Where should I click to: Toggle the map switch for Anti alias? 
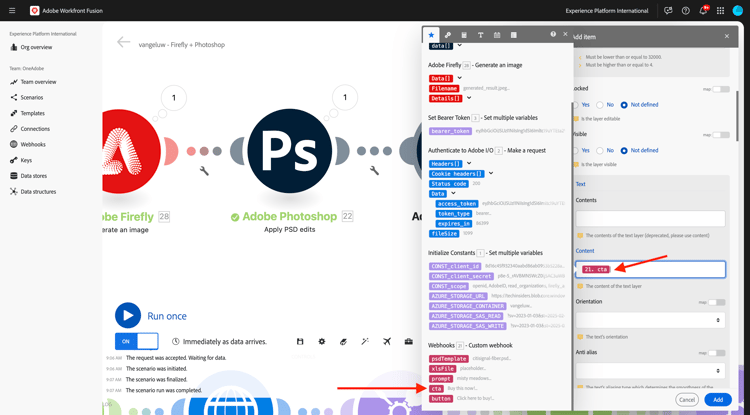coord(717,353)
